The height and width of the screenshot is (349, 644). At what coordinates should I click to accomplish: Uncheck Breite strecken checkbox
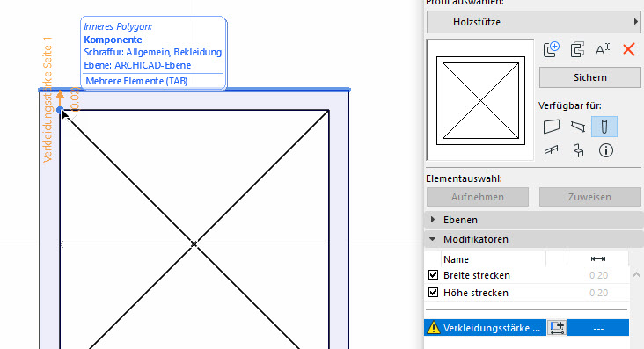pos(433,274)
